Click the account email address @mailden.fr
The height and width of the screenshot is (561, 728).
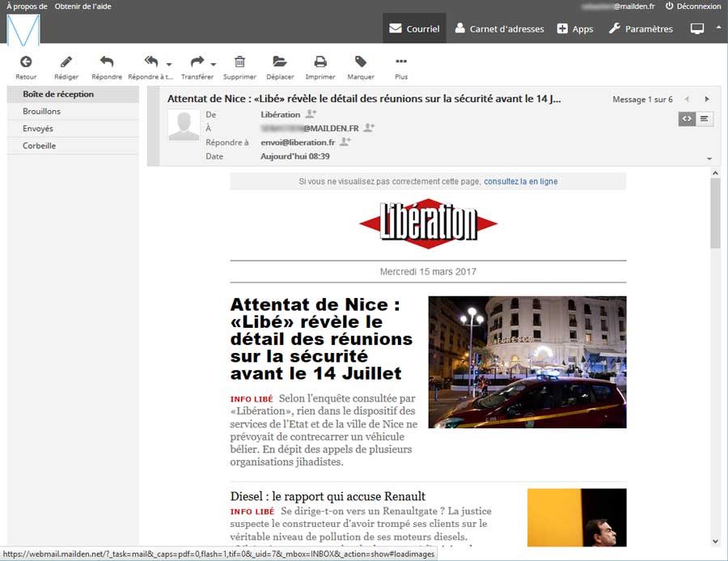(618, 6)
